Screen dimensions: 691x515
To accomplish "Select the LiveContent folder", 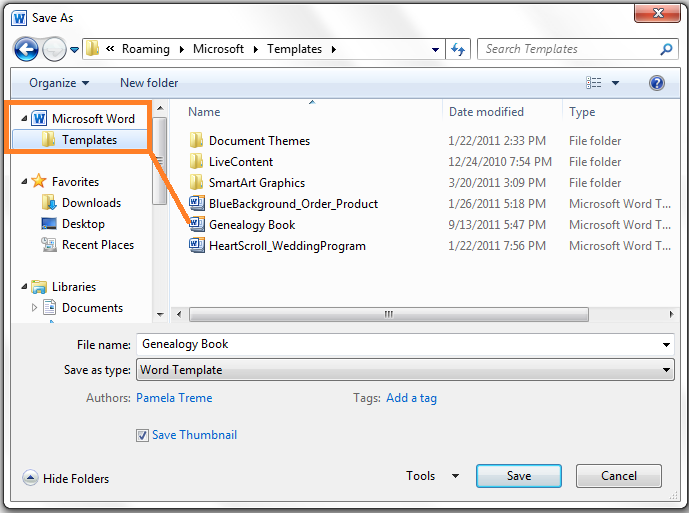I will (241, 162).
